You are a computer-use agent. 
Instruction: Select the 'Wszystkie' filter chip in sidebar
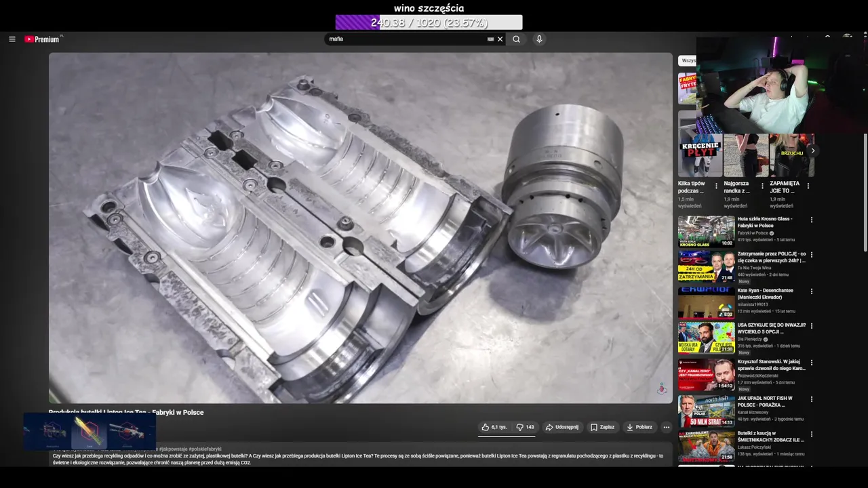click(x=687, y=61)
